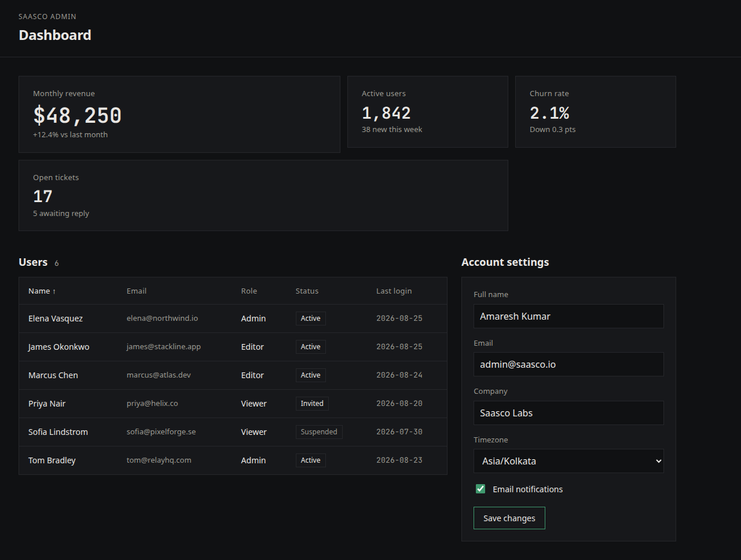The image size is (741, 560).
Task: Click the Role column header
Action: click(249, 291)
